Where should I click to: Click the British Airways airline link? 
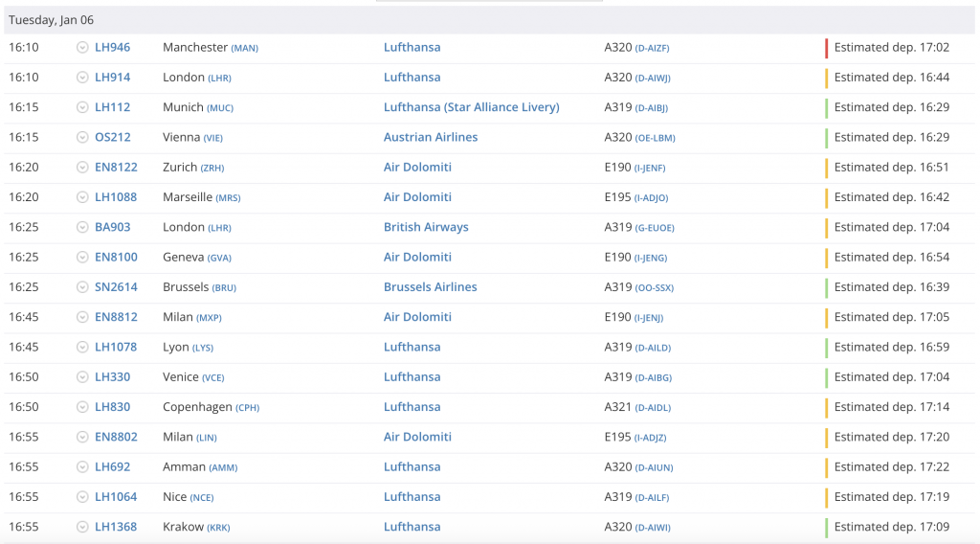pos(426,227)
